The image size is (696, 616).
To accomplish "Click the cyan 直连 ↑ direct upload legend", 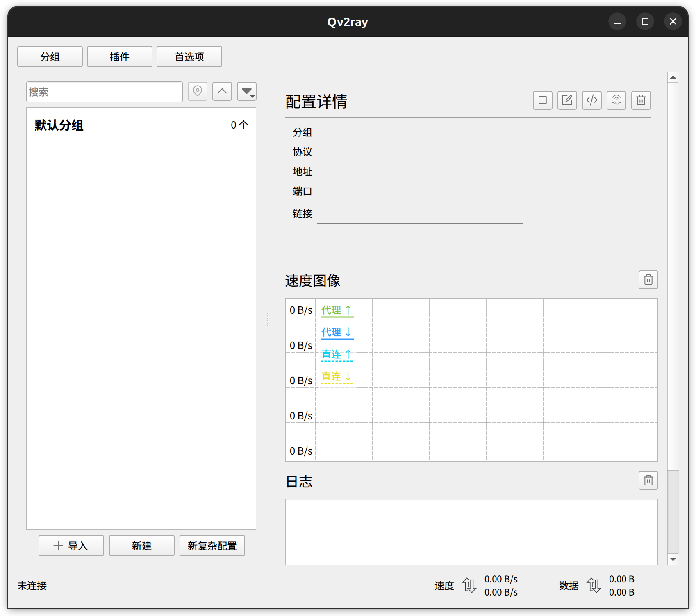I will point(337,355).
